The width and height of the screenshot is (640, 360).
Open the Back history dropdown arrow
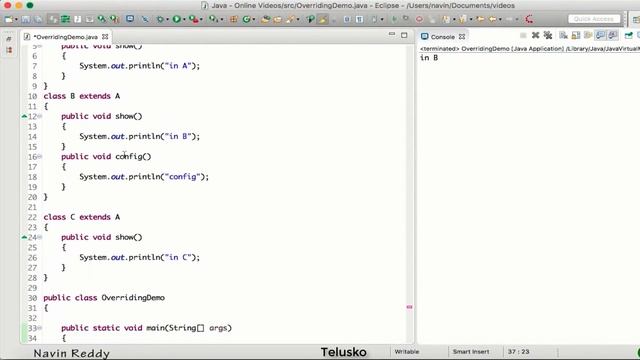click(x=500, y=20)
